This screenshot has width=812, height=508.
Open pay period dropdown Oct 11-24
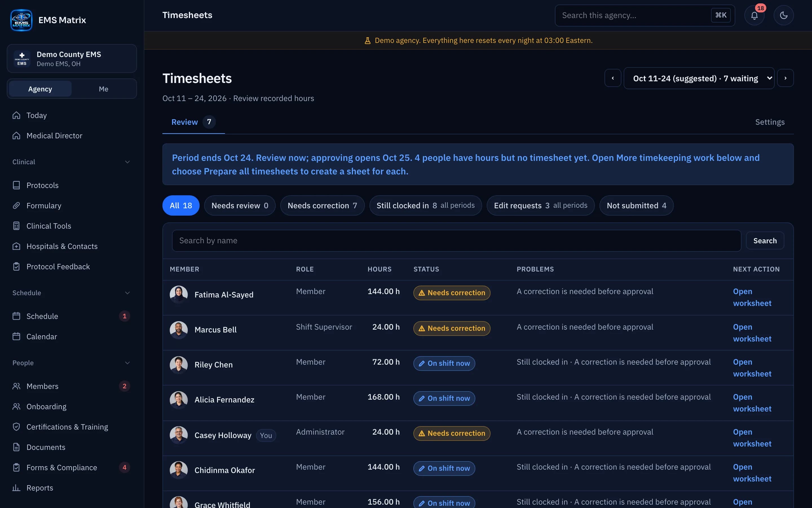[x=699, y=78]
